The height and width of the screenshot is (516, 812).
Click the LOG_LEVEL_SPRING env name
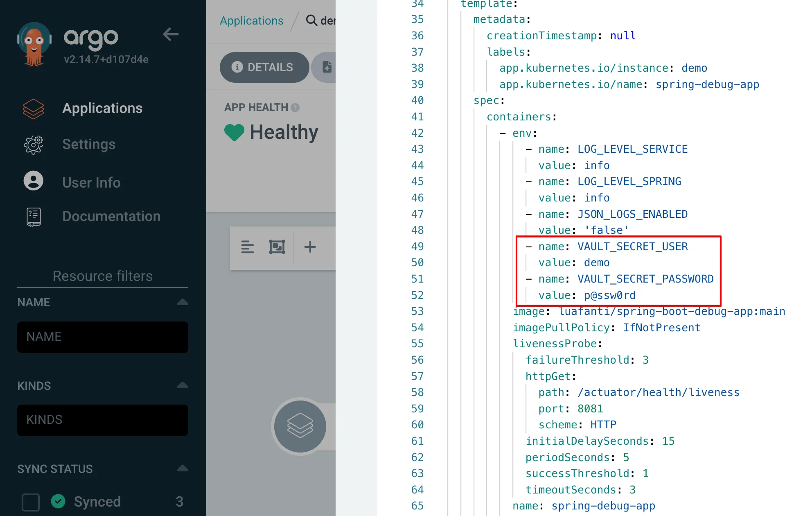629,181
